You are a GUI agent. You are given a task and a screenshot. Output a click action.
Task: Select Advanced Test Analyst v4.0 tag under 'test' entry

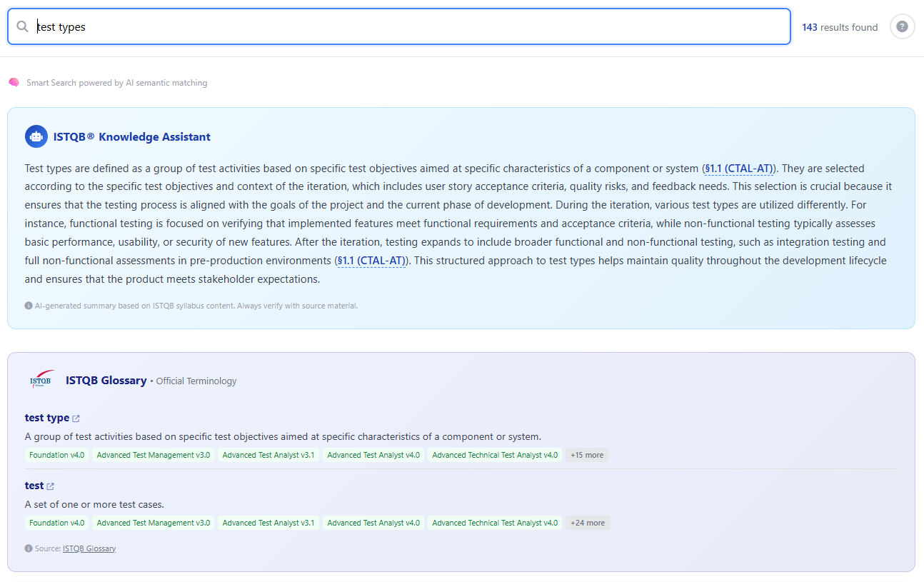(373, 523)
